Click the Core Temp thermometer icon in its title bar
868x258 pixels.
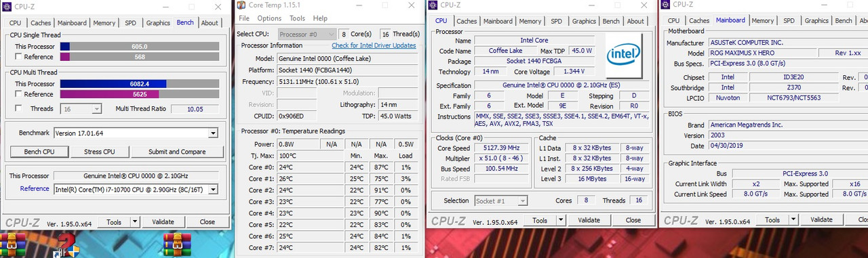(x=241, y=5)
